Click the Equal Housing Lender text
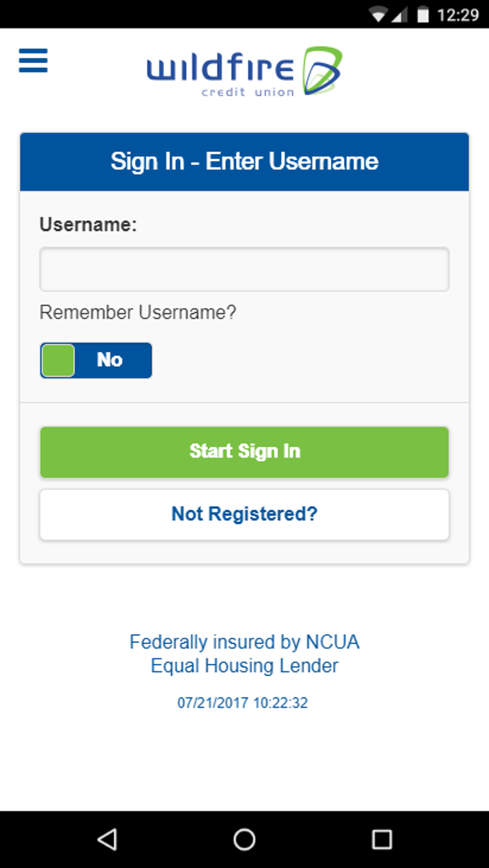 244,666
